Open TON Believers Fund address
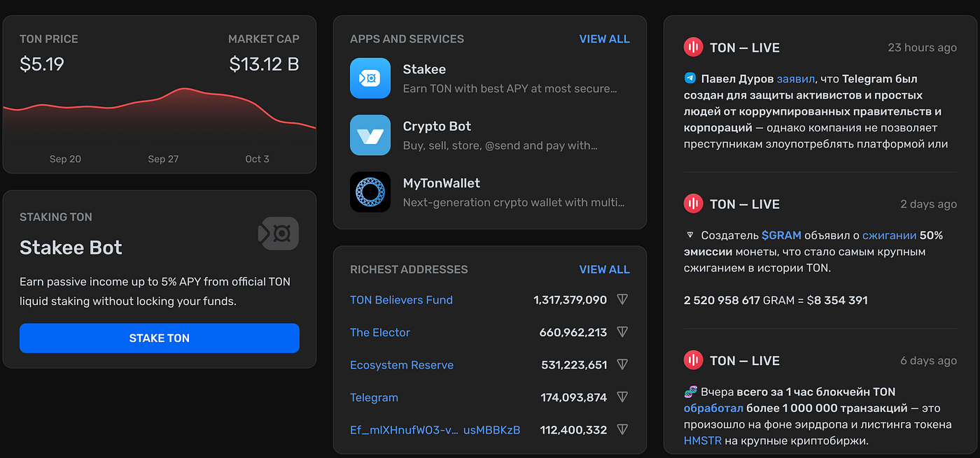This screenshot has height=458, width=980. tap(401, 300)
